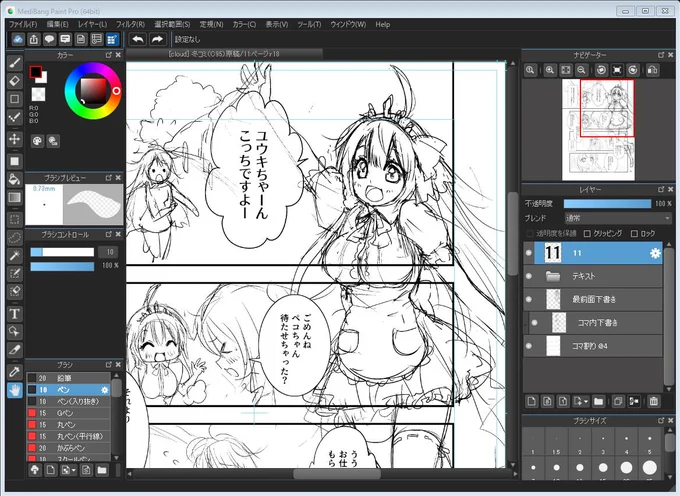Adjust 不透明度 layer opacity slider
The width and height of the screenshot is (680, 496).
607,203
